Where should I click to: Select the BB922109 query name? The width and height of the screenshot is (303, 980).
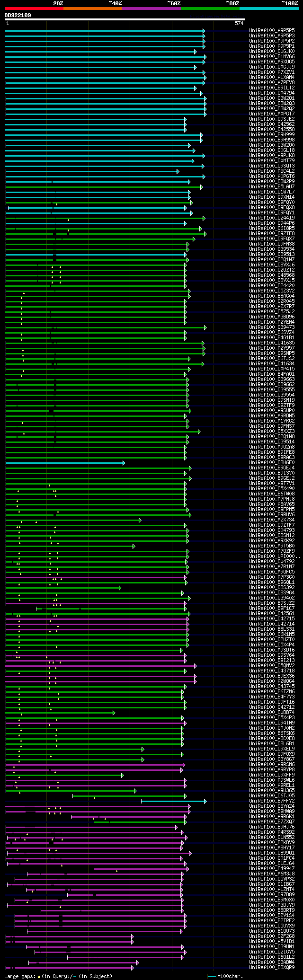click(18, 15)
